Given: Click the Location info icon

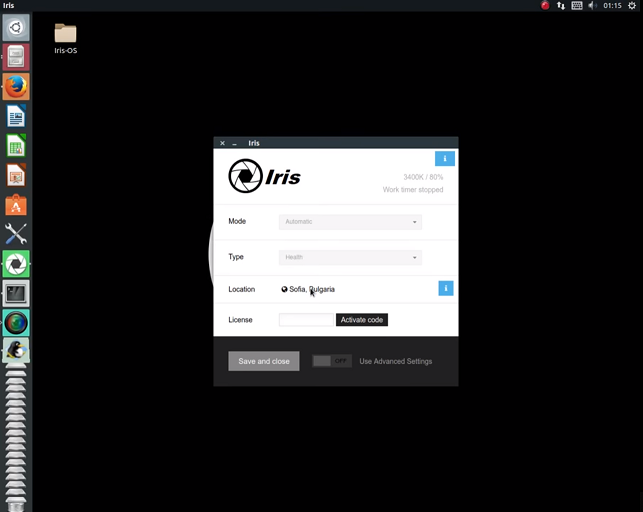Looking at the screenshot, I should tap(446, 288).
